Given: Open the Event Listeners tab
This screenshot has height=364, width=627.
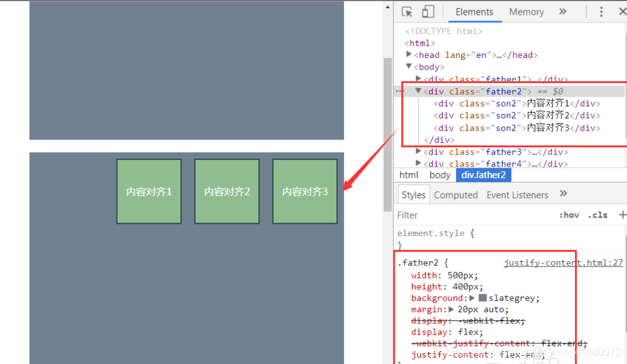Looking at the screenshot, I should (517, 195).
